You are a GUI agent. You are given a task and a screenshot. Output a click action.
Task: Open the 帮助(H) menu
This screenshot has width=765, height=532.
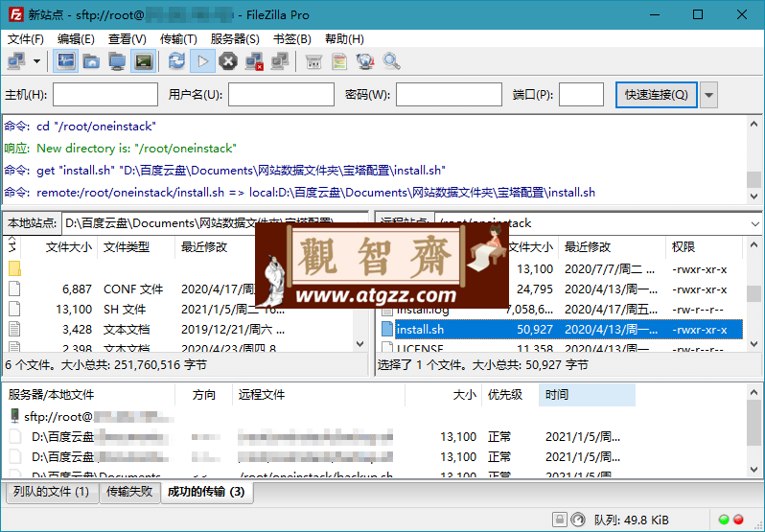click(x=344, y=39)
